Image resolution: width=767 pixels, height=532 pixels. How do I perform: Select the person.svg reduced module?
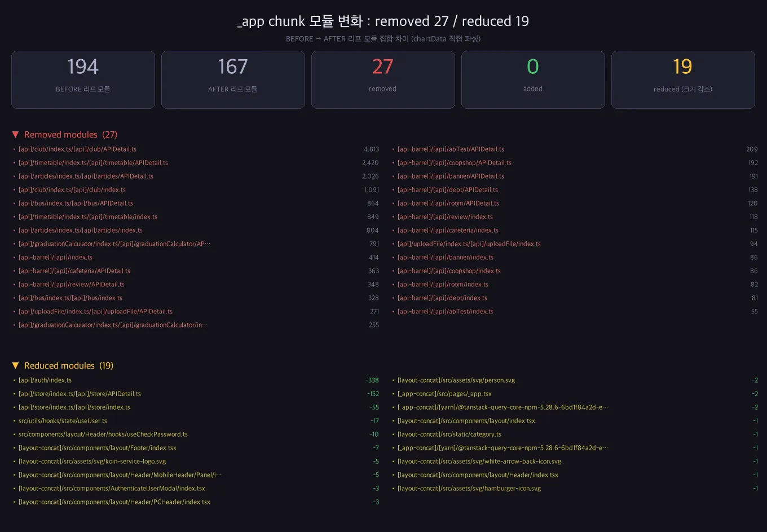pos(575,380)
